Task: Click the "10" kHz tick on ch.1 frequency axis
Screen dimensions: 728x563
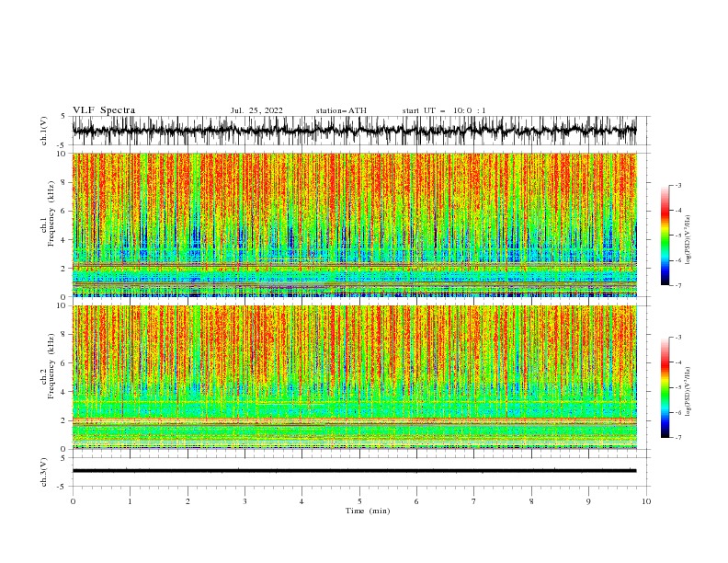Action: coord(62,154)
